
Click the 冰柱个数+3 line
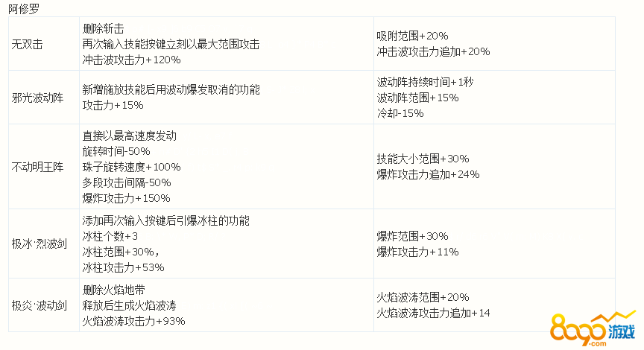[x=110, y=236]
